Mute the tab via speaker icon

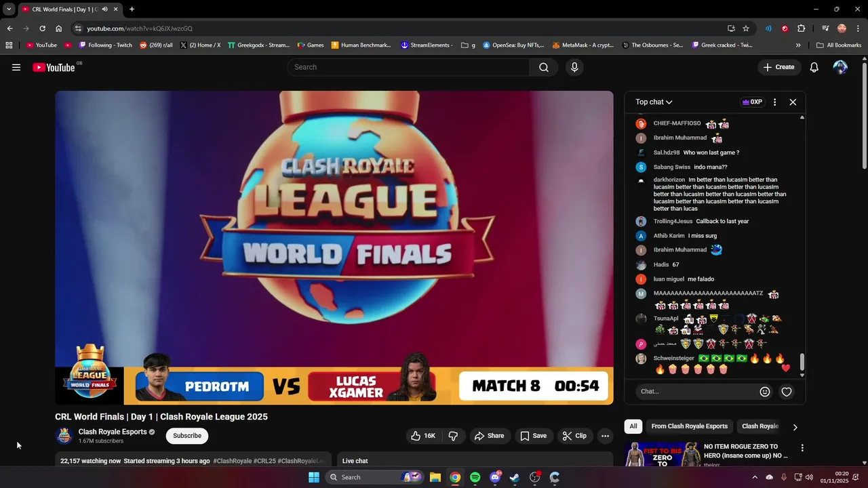pos(104,9)
